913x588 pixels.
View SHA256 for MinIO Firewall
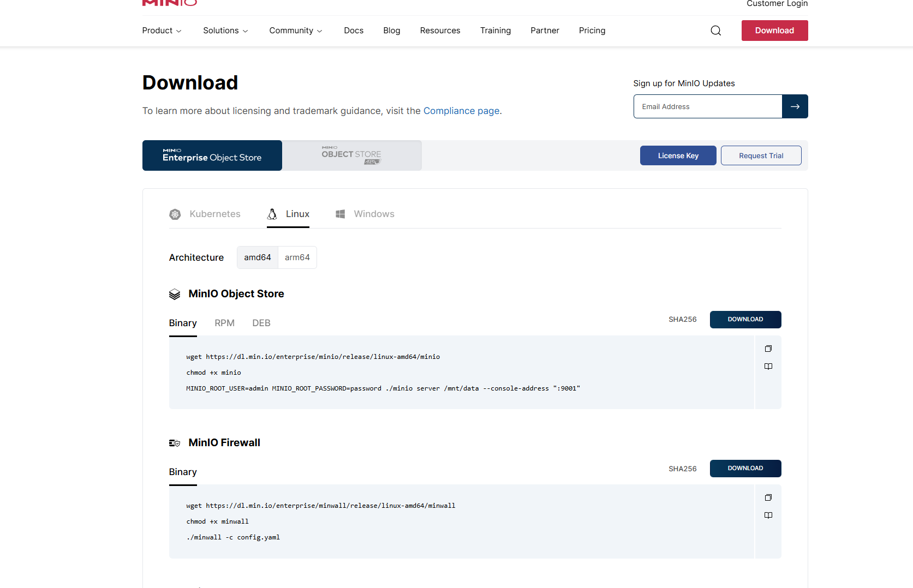[x=682, y=469]
